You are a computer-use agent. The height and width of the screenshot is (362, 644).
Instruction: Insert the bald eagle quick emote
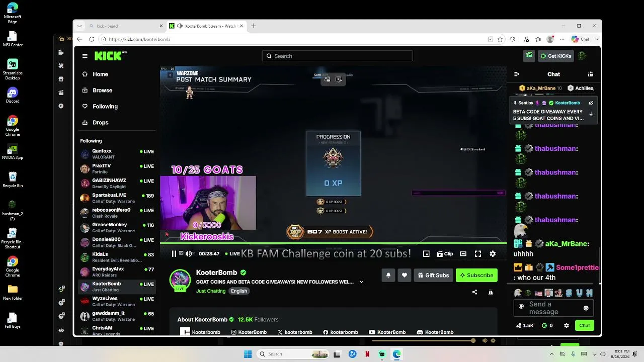click(x=518, y=293)
